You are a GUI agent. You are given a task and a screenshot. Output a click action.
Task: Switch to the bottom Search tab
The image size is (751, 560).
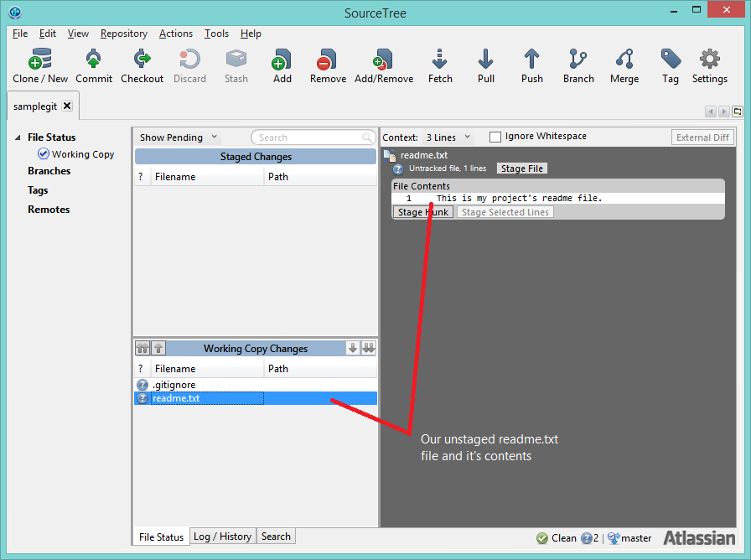click(x=276, y=537)
